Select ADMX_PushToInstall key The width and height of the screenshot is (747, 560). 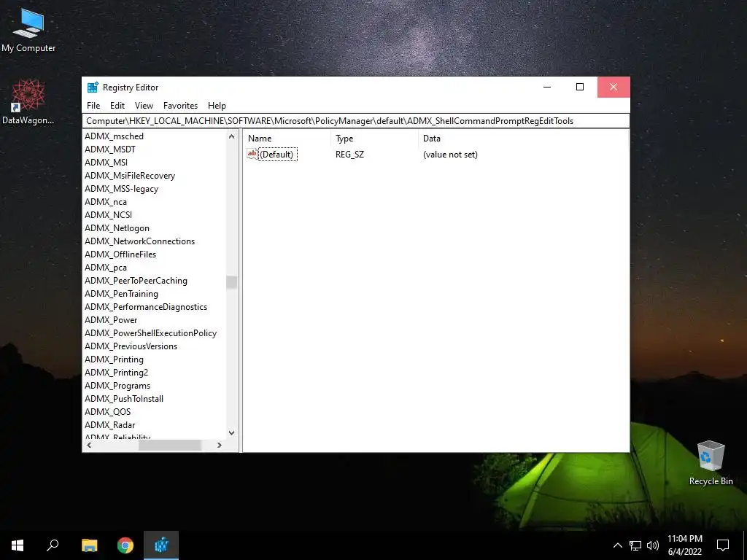[x=124, y=399]
